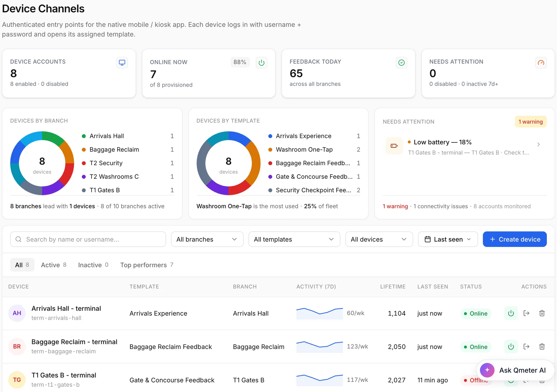
Task: Click the power icon in Online Now card
Action: 261,62
